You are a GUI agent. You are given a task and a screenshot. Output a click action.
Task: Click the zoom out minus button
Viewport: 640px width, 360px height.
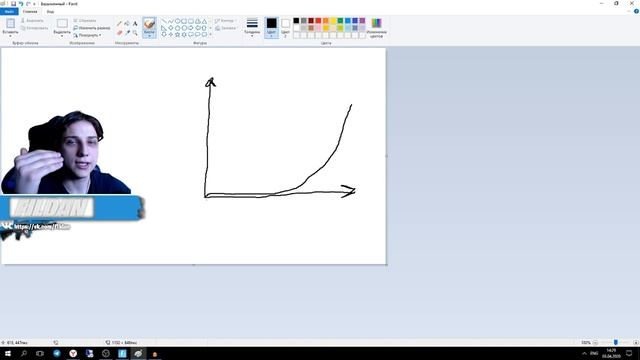(596, 343)
